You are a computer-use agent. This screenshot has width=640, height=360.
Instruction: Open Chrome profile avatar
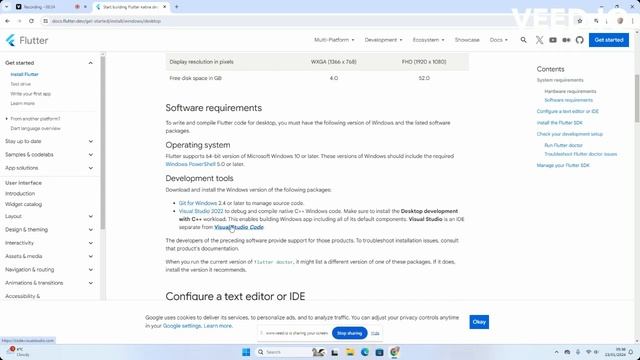point(620,21)
